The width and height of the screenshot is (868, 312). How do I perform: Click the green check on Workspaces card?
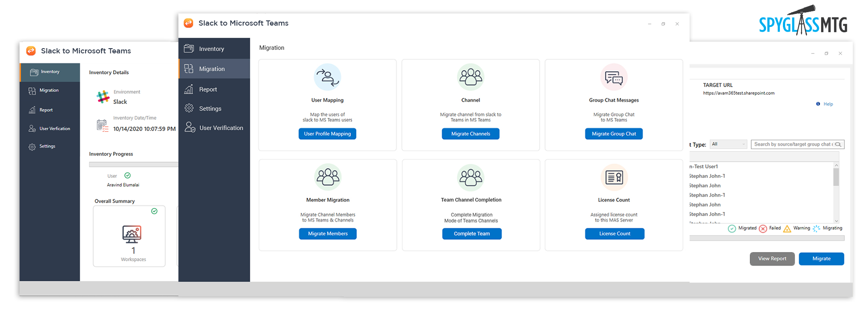(154, 211)
